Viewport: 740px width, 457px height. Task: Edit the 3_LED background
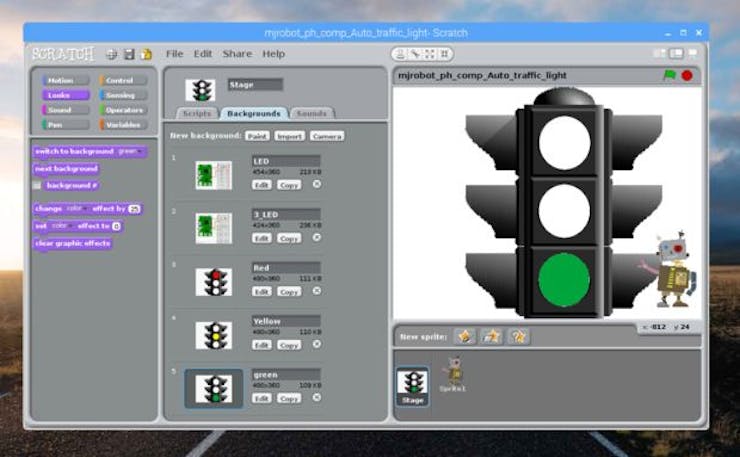(x=261, y=238)
